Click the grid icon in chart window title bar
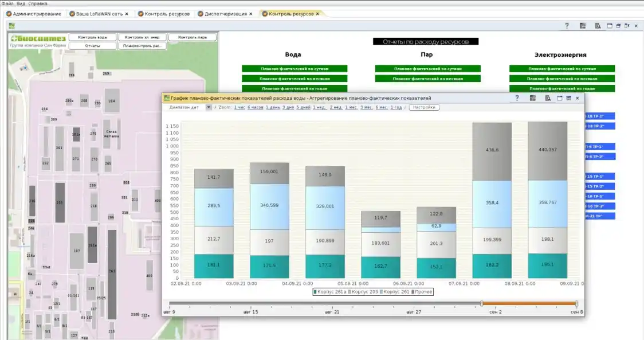Viewport: 644px width, 340px height. tap(532, 98)
